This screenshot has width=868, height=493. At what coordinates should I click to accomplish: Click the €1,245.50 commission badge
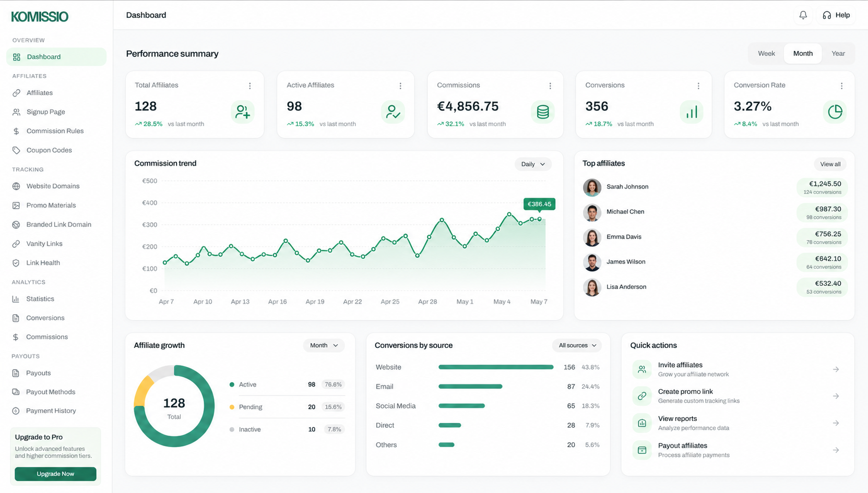[x=822, y=187]
